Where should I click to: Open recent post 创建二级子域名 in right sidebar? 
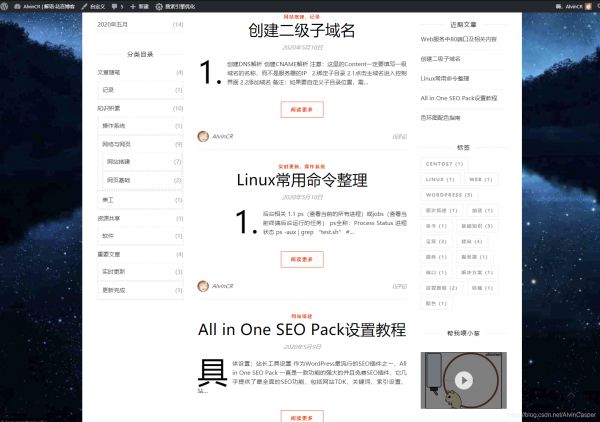440,59
